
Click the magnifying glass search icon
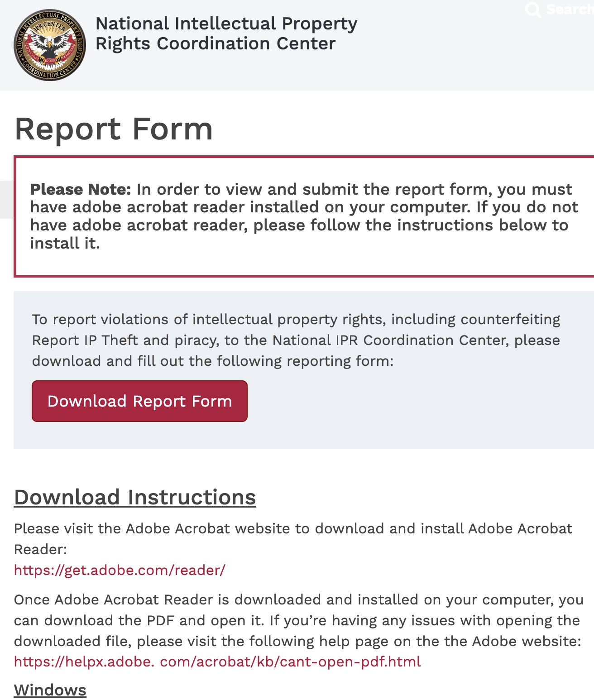coord(533,10)
